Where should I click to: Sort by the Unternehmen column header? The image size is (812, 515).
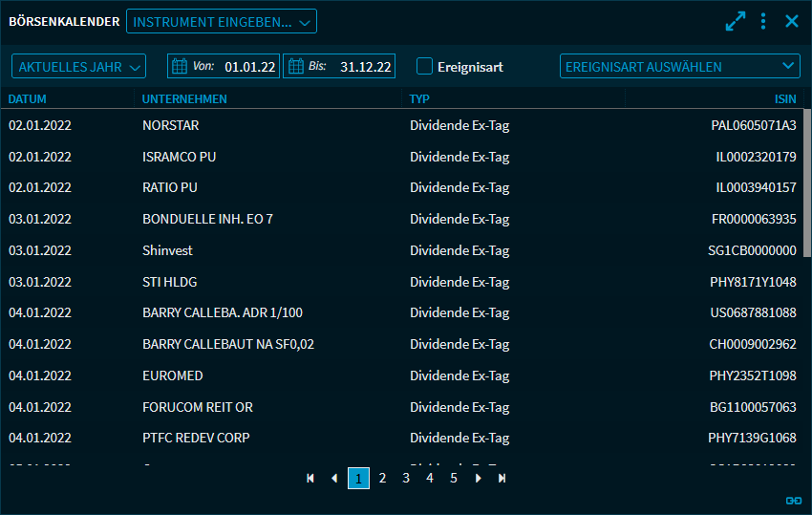pyautogui.click(x=184, y=99)
